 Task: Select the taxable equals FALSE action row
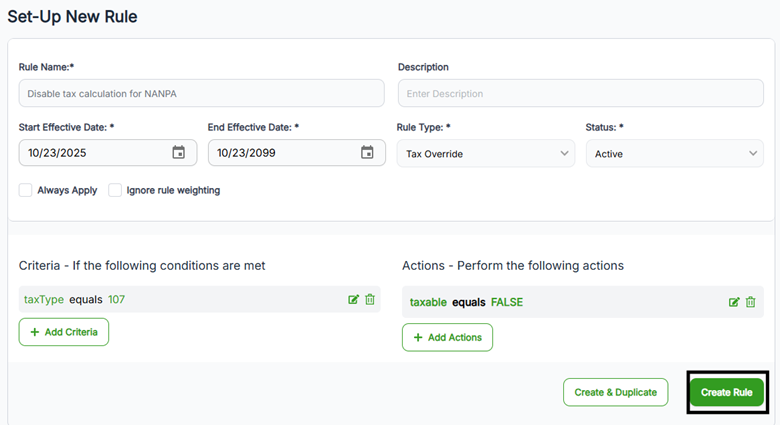(x=560, y=302)
